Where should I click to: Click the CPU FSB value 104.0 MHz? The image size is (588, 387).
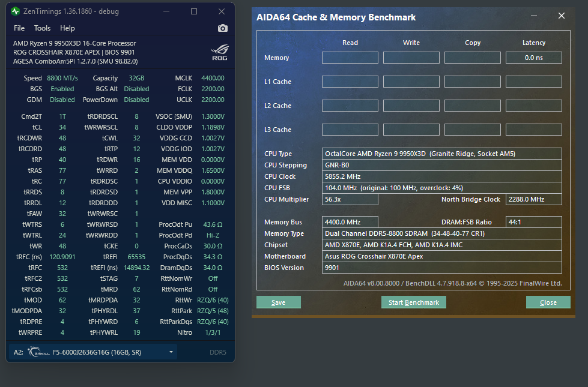(441, 188)
